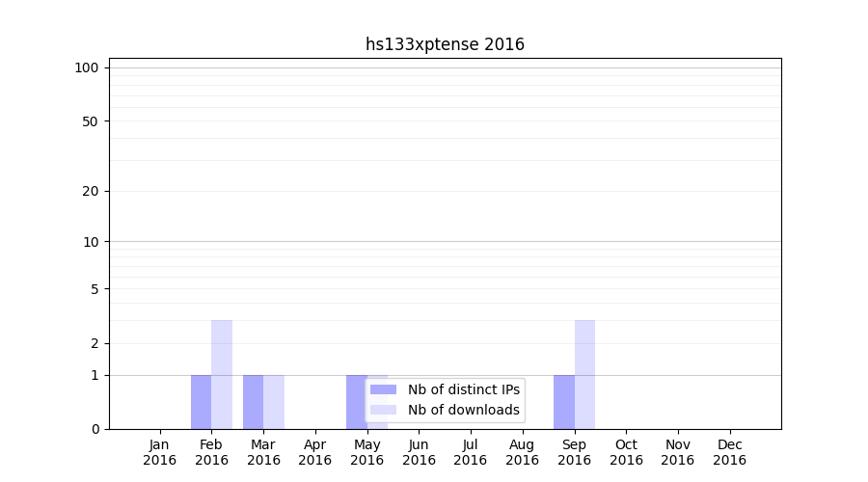Select the Nb of downloads legend label

click(x=463, y=410)
